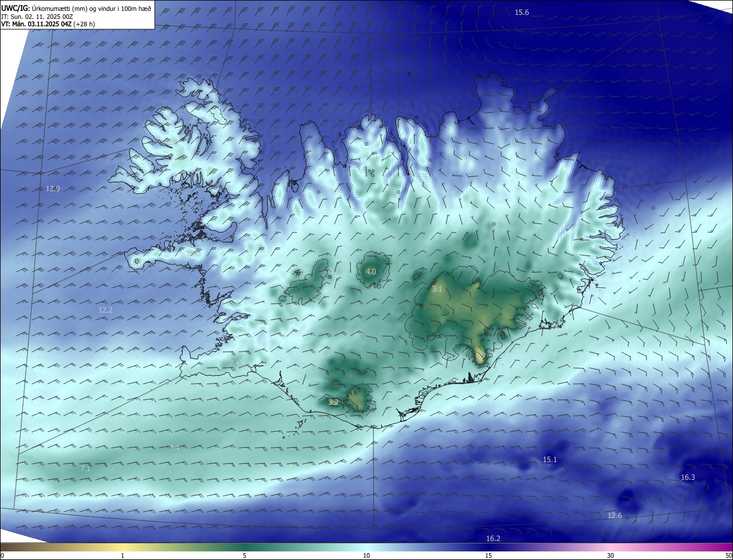Click the 10 tick on the color scale
733x560 pixels.
click(366, 555)
